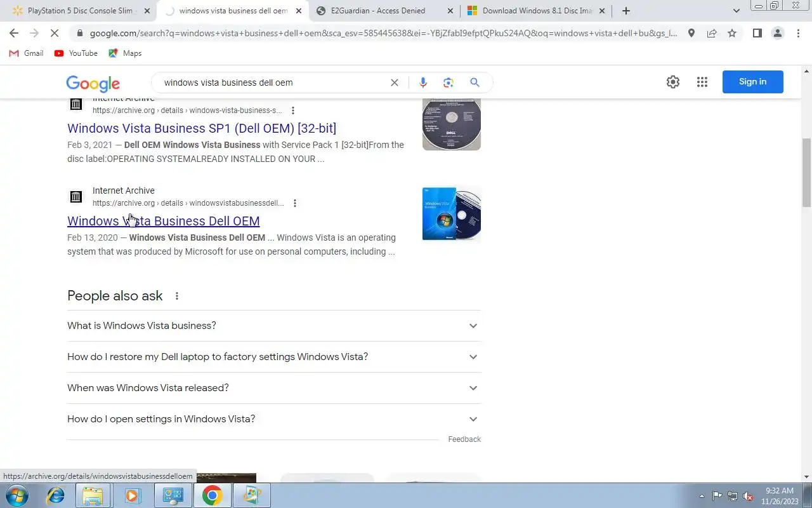This screenshot has height=508, width=812.
Task: Open Action Center flag in tray
Action: point(717,496)
